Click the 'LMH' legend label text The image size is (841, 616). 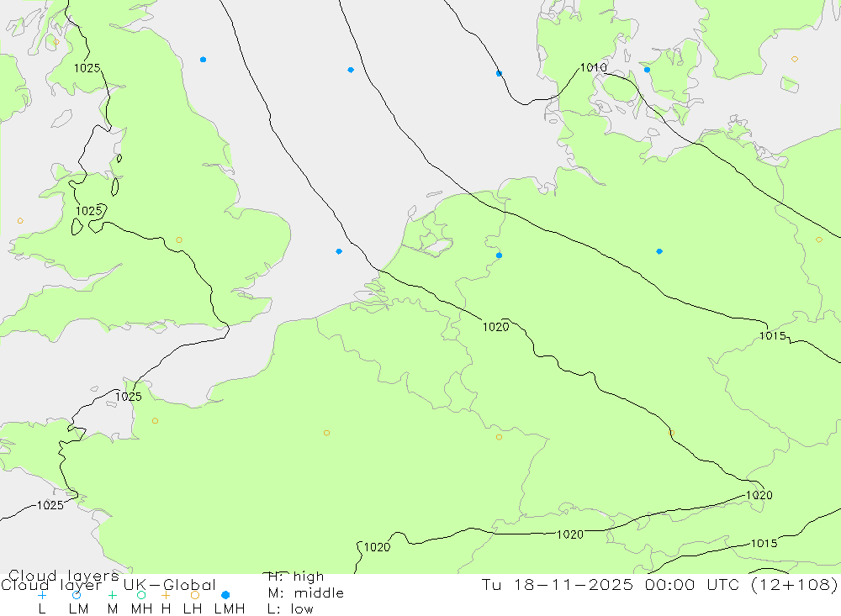pos(230,609)
